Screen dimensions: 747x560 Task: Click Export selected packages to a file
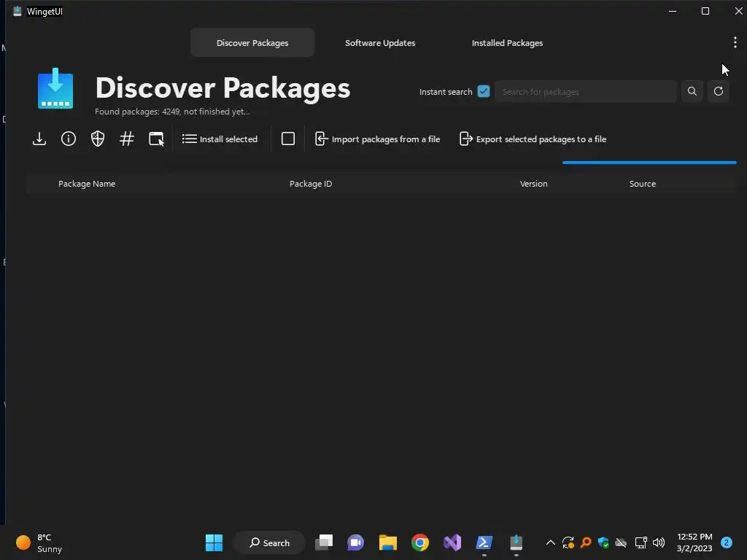pos(533,139)
